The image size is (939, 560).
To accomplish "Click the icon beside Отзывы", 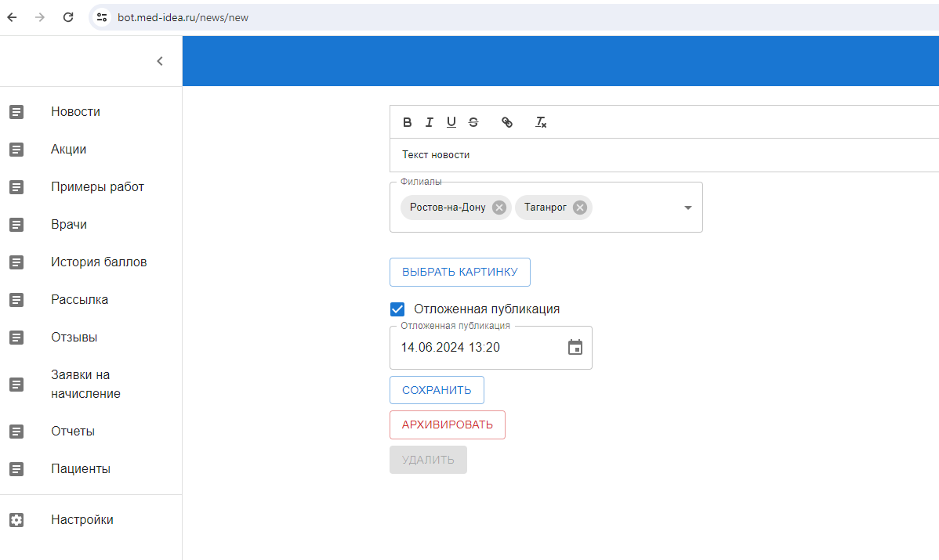I will click(x=16, y=338).
